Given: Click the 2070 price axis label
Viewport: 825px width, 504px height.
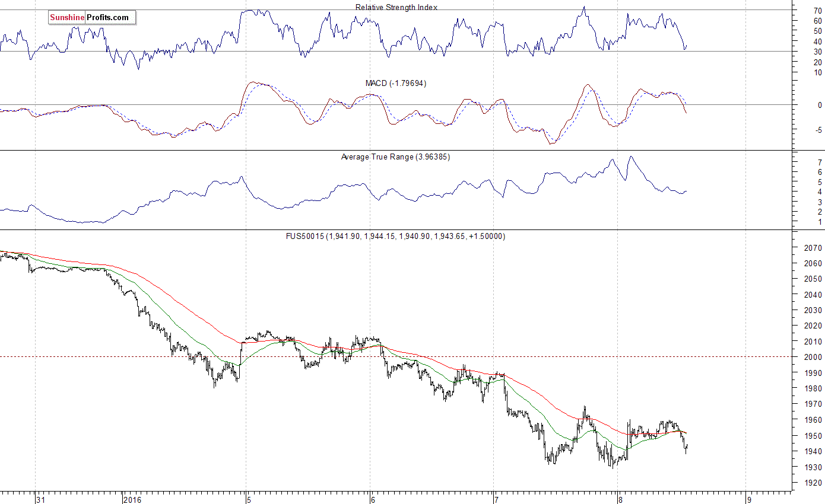Looking at the screenshot, I should [813, 248].
